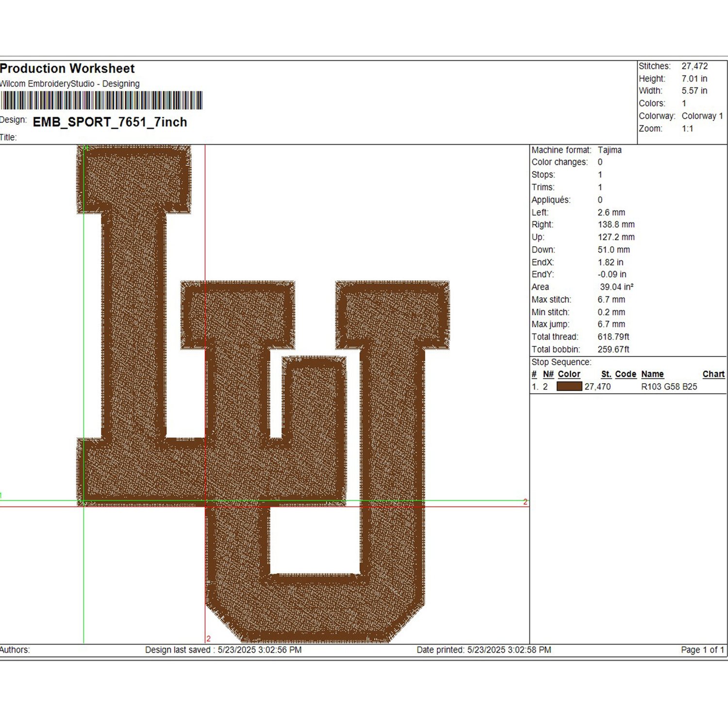Select the down extent '51.0 mm'
This screenshot has width=728, height=726.
pyautogui.click(x=614, y=250)
